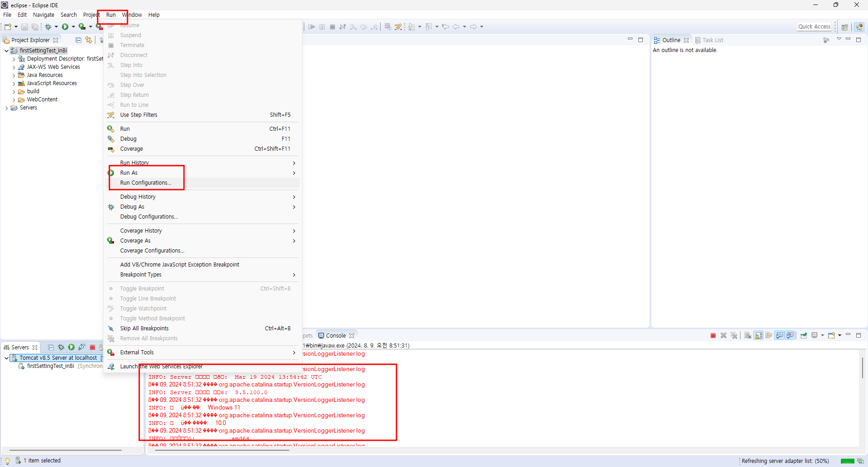Open the Run toolbar dropdown arrow
Image resolution: width=868 pixels, height=467 pixels.
pos(73,27)
